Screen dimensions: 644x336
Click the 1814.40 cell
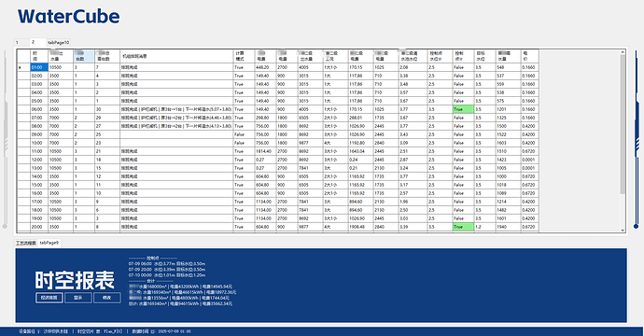pyautogui.click(x=265, y=151)
